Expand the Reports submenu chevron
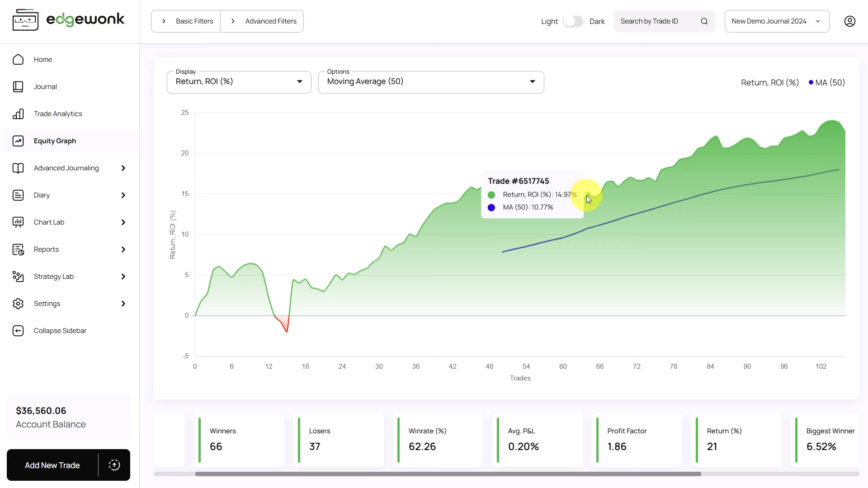This screenshot has height=488, width=868. pyautogui.click(x=123, y=249)
